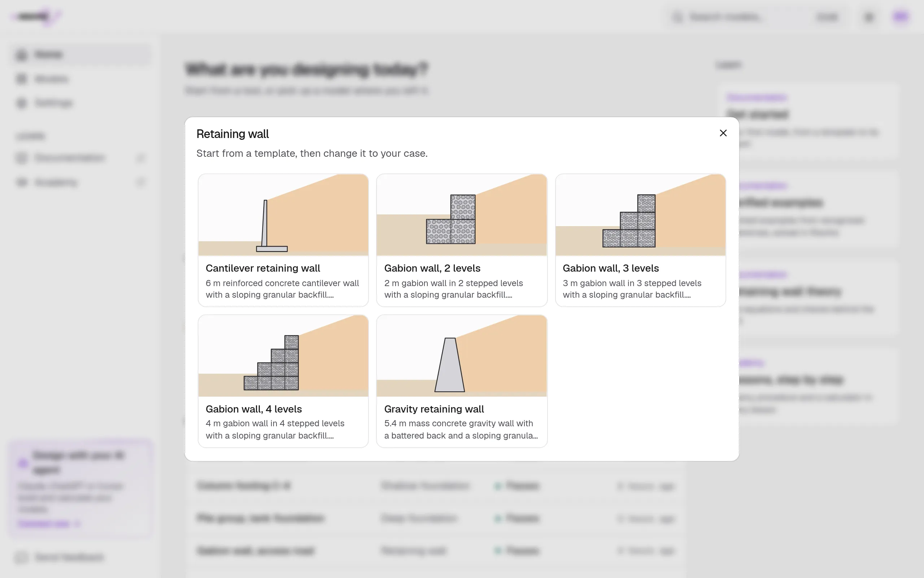Click the '4 m gabion wall' description
The height and width of the screenshot is (578, 924).
(275, 430)
